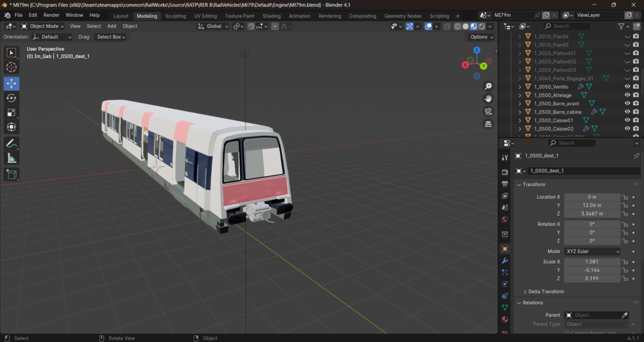644x342 pixels.
Task: Open the Object Mode dropdown
Action: [x=43, y=26]
